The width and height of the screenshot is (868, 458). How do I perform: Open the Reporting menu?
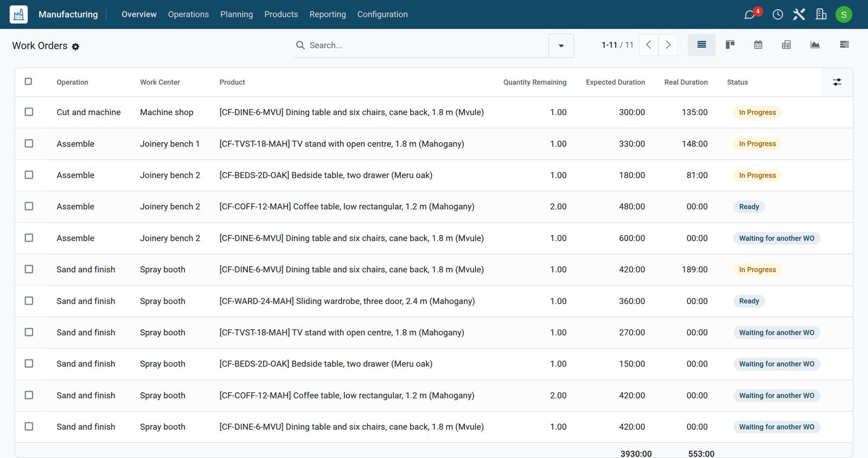pyautogui.click(x=328, y=14)
